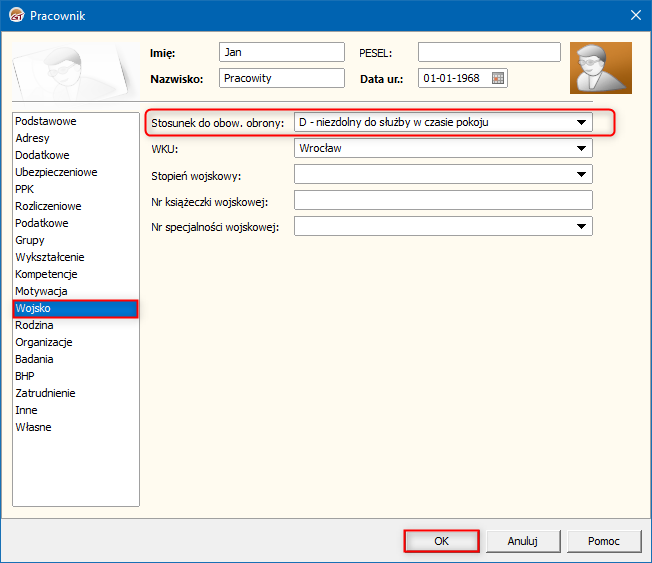The width and height of the screenshot is (652, 563).
Task: Open the Motywacja section
Action: 76,291
